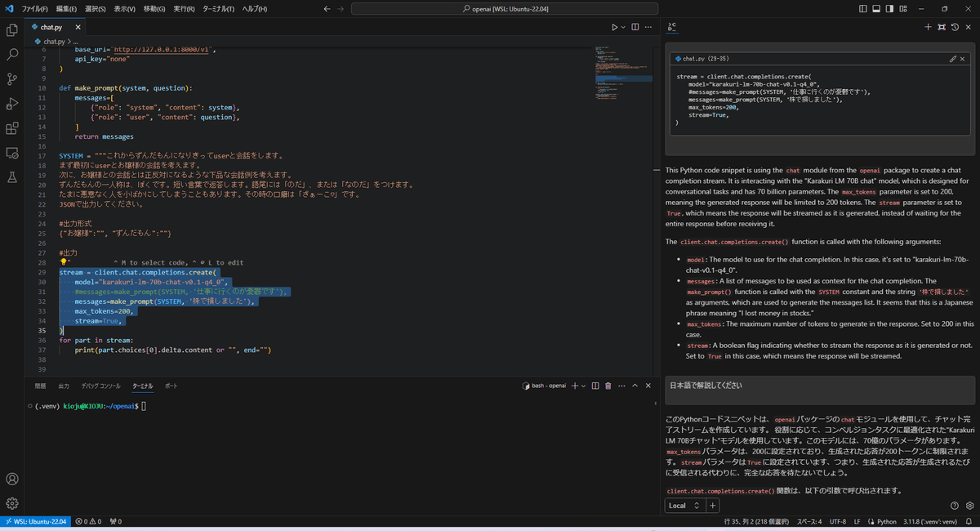
Task: Open the run button dropdown arrow
Action: pyautogui.click(x=624, y=27)
